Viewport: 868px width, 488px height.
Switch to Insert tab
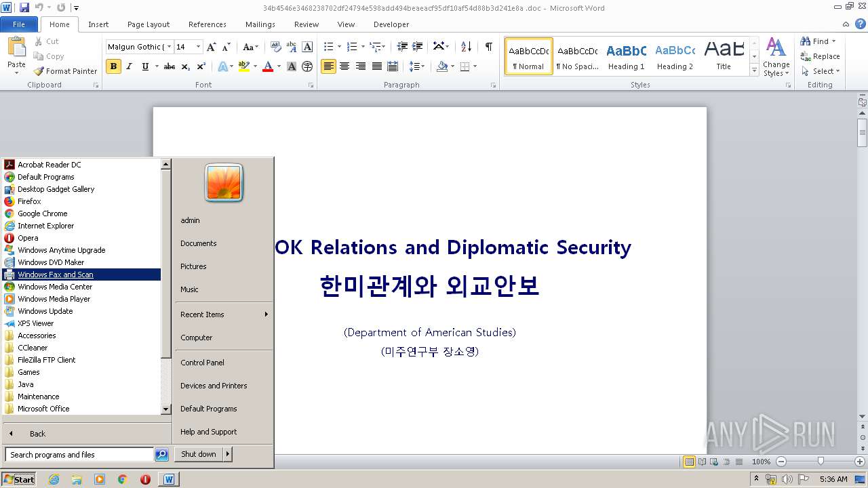point(98,24)
